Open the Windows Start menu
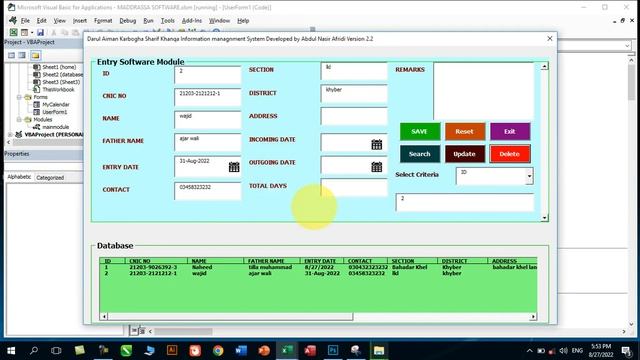The height and width of the screenshot is (360, 640). 11,350
